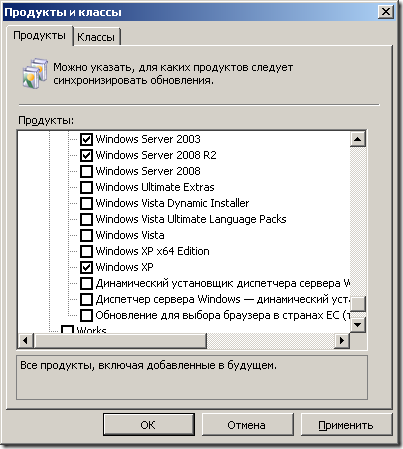Close the Продукты и классы dialog
Viewport: 403px width, 449px height.
[386, 12]
